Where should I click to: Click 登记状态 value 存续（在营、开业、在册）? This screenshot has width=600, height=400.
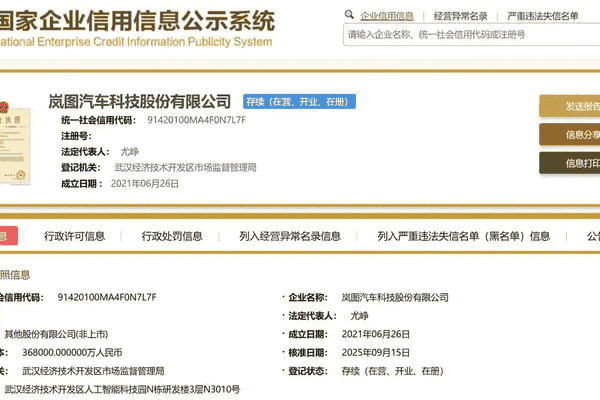pos(392,371)
